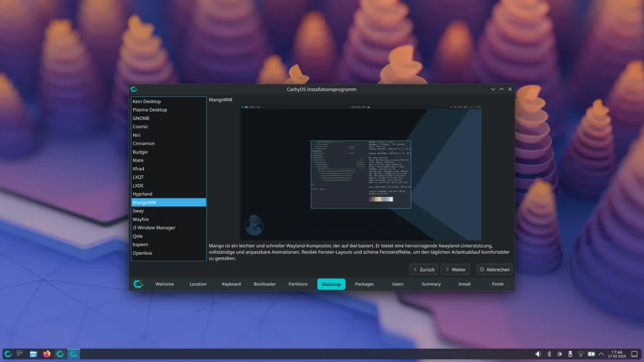Click the Wi-Fi network tray icon
This screenshot has width=644, height=362.
(580, 354)
